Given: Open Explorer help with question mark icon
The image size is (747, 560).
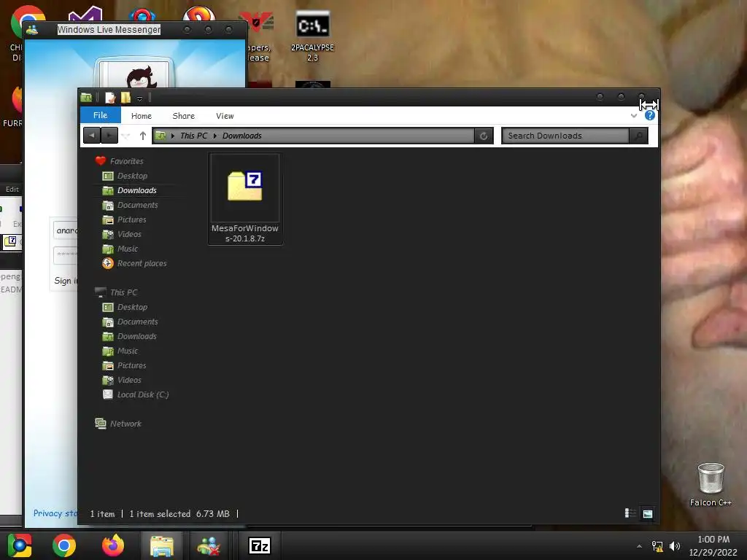Looking at the screenshot, I should click(x=650, y=116).
